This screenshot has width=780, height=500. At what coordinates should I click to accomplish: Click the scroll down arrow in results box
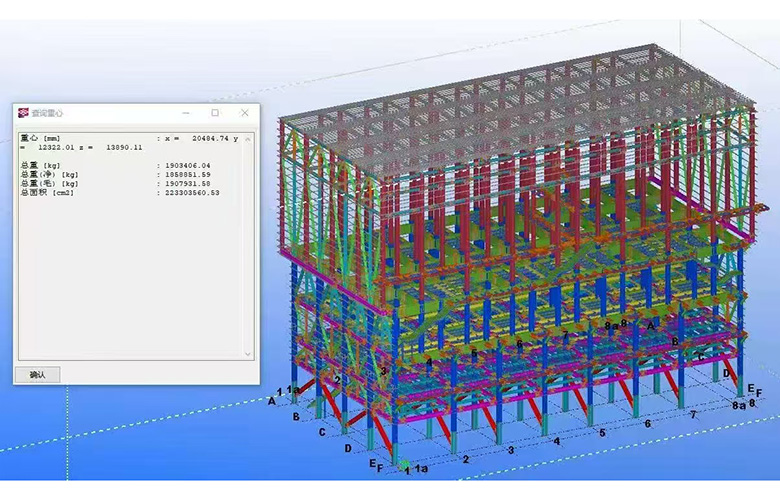(248, 352)
